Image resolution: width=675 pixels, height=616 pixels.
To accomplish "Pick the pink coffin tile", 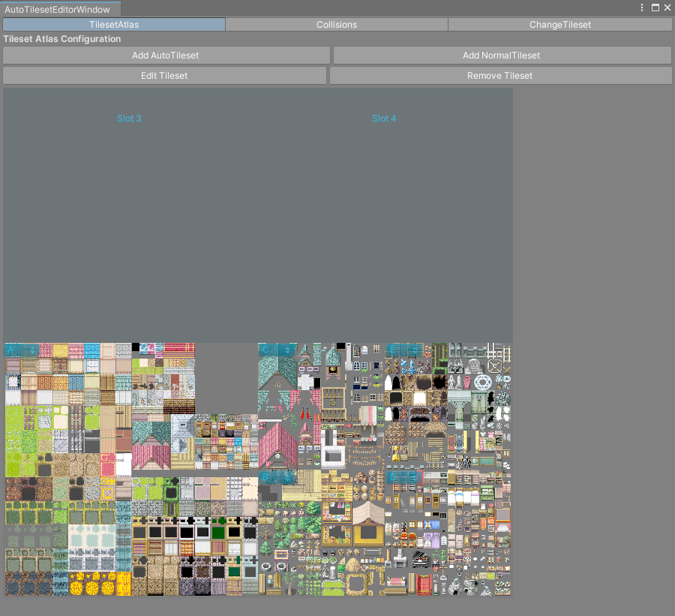I will click(x=466, y=382).
